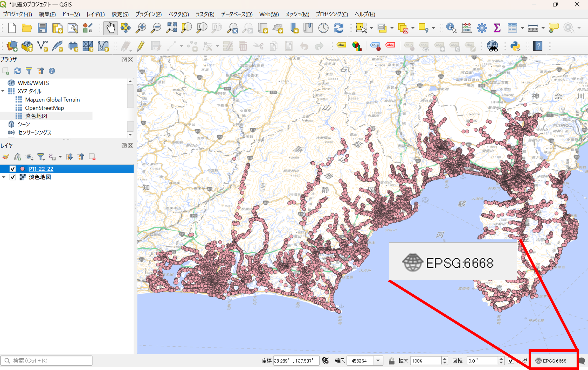The image size is (588, 370).
Task: Open the scale dropdown in status bar
Action: coord(378,361)
